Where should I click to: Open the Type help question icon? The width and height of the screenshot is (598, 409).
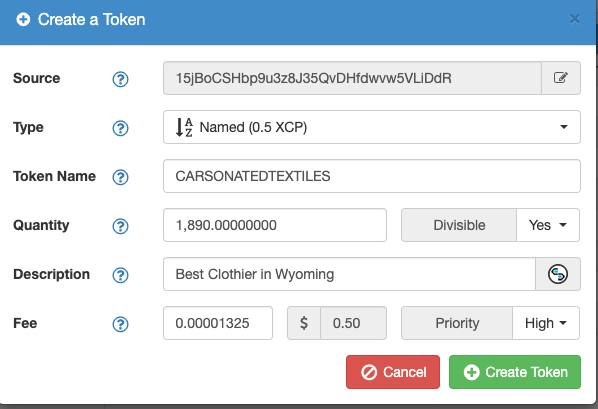tap(120, 128)
